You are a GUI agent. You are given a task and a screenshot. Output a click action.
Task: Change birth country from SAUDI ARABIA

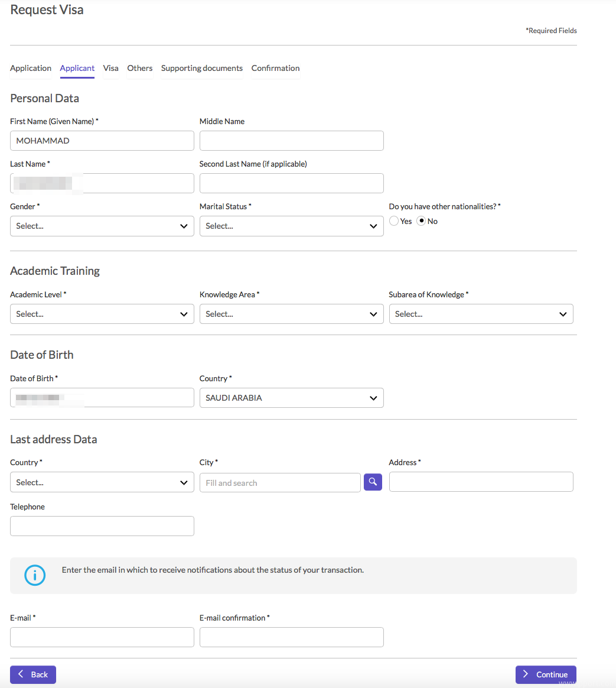pyautogui.click(x=291, y=398)
